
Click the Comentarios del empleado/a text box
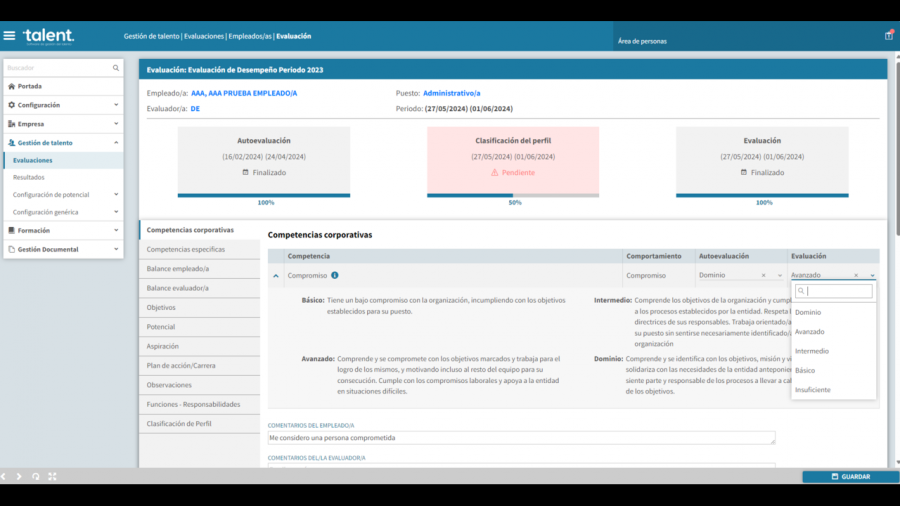click(x=522, y=438)
